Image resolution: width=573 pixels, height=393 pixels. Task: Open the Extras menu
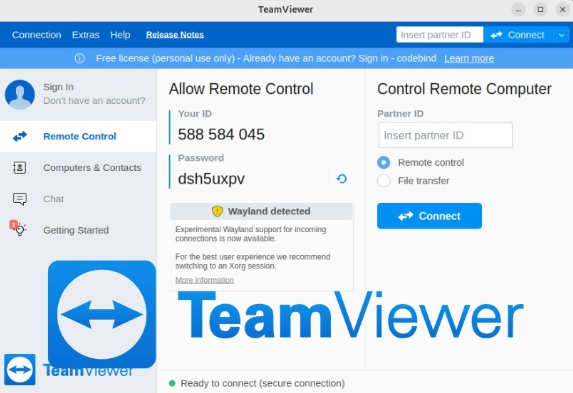point(86,35)
